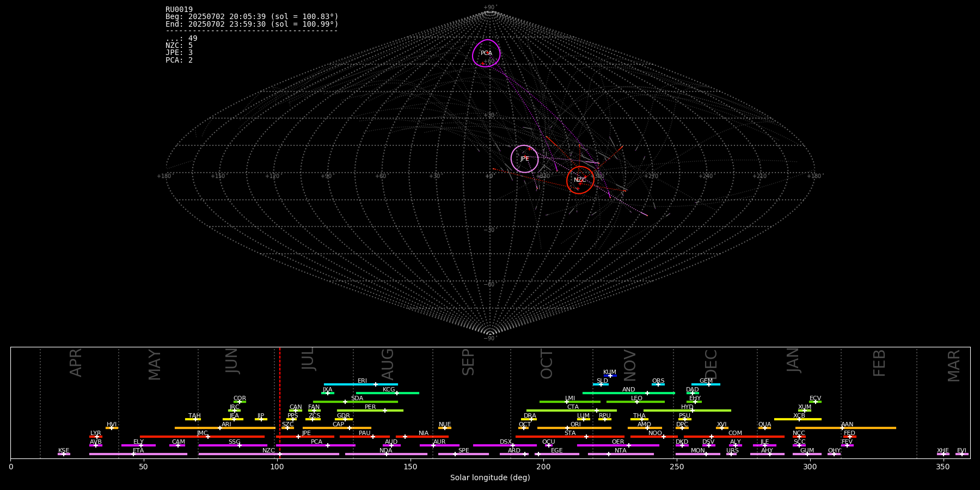980x490 pixels.
Task: Click the SEP month label in the timeline
Action: pos(468,363)
